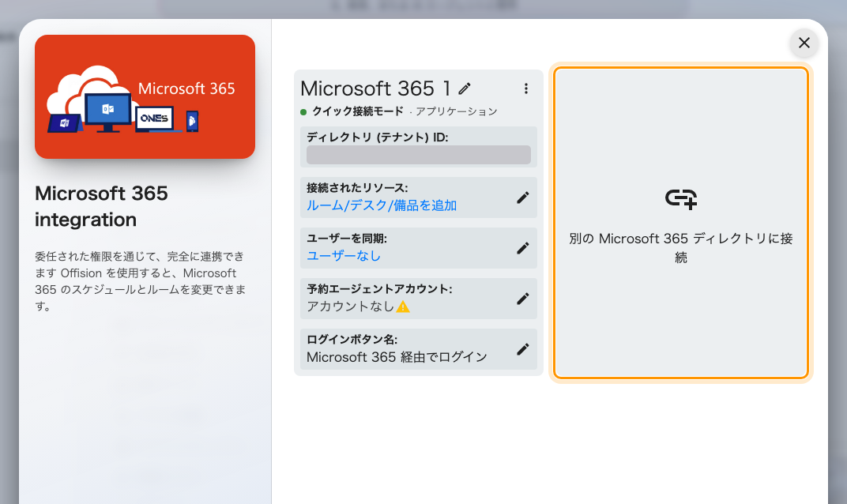The width and height of the screenshot is (847, 504).
Task: Open the three-dot menu for Microsoft 365 1
Action: (x=525, y=88)
